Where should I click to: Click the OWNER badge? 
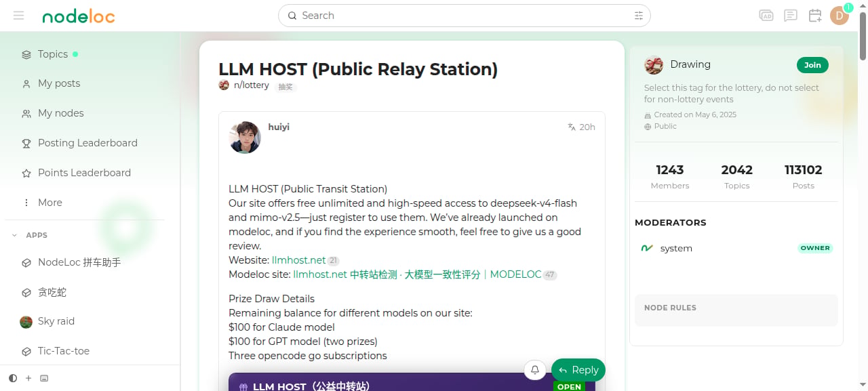pyautogui.click(x=815, y=248)
